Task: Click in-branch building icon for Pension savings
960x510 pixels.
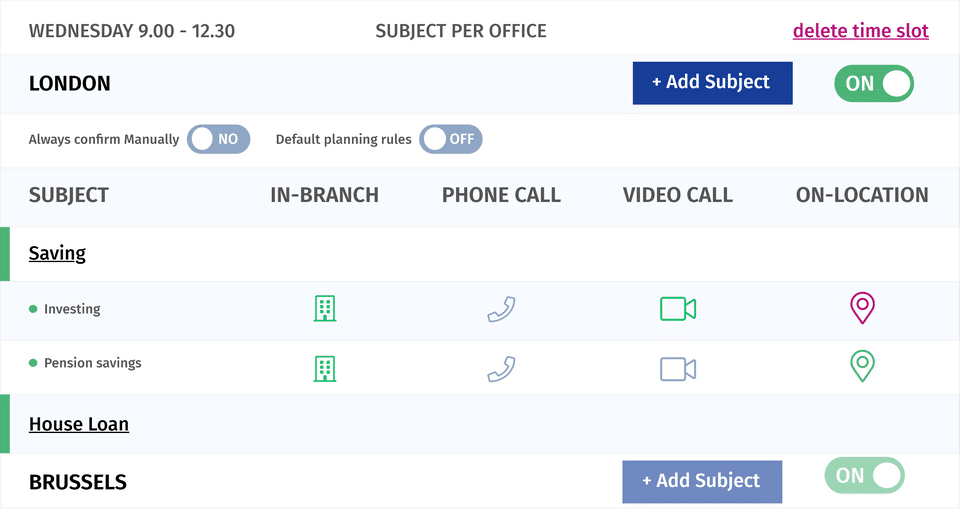Action: point(324,368)
